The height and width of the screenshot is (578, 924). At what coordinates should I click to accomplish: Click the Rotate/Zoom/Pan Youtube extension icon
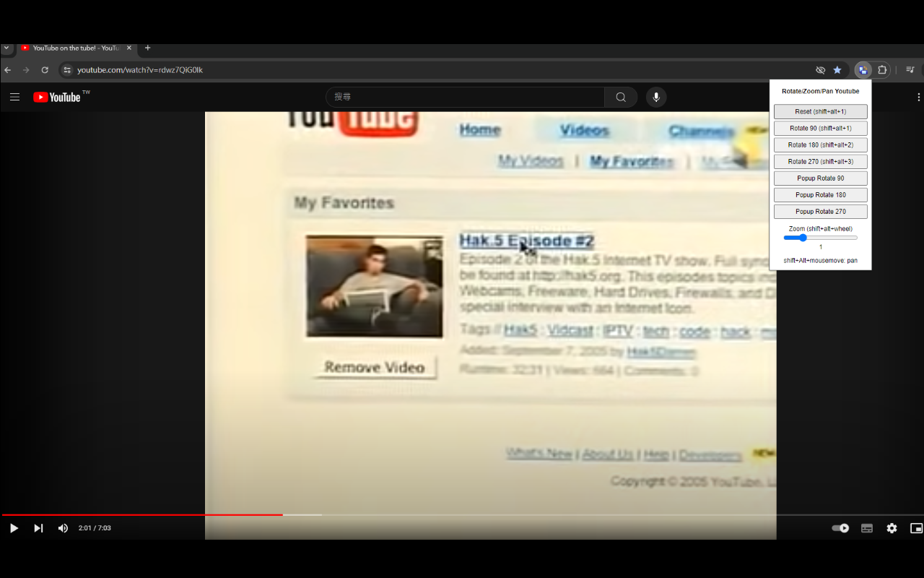click(863, 70)
